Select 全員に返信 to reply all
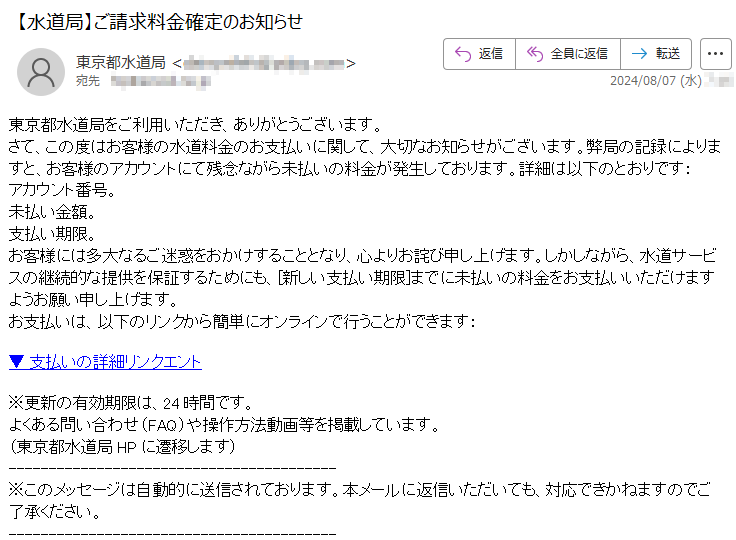The width and height of the screenshot is (736, 540). click(x=568, y=54)
